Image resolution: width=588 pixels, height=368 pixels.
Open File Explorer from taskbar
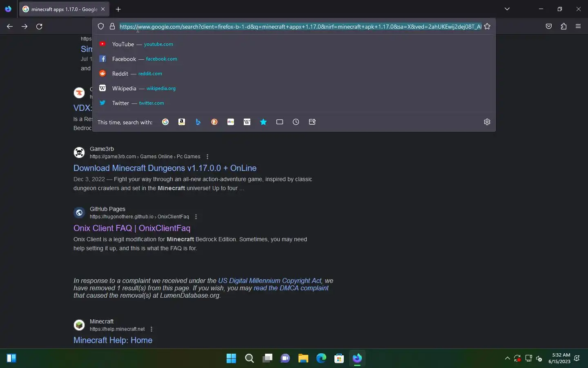click(x=303, y=359)
